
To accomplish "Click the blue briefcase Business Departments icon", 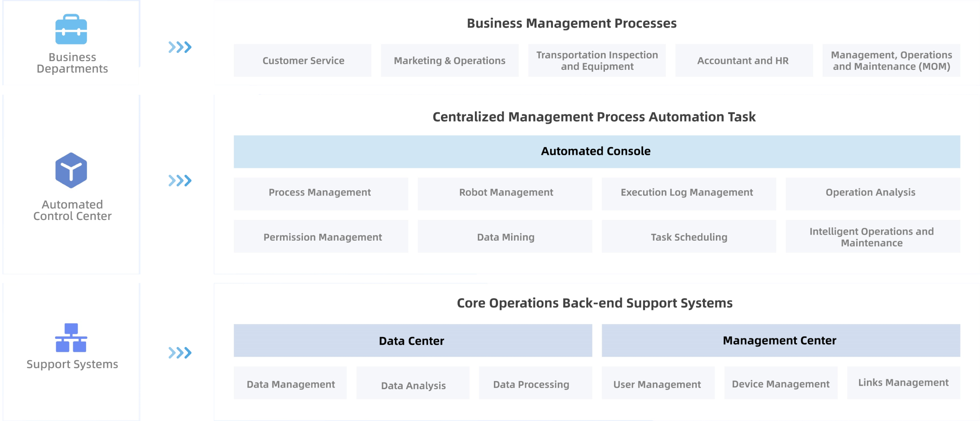I will point(71,30).
